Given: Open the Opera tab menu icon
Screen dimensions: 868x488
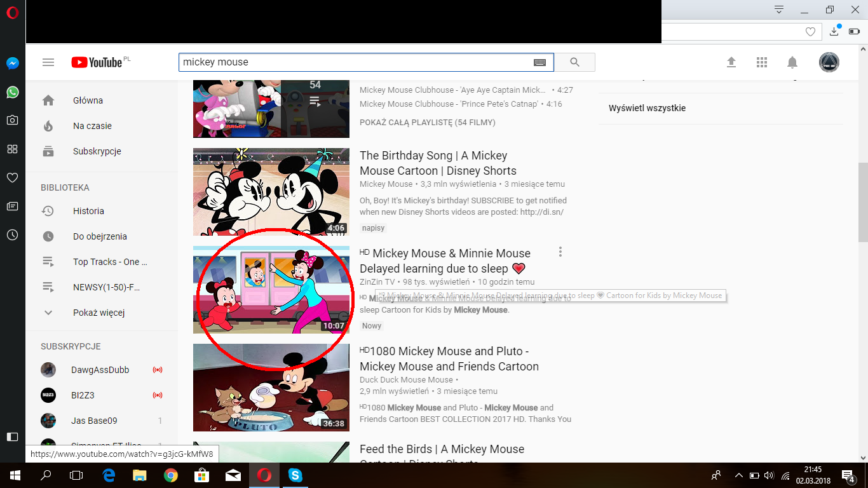Looking at the screenshot, I should [779, 10].
